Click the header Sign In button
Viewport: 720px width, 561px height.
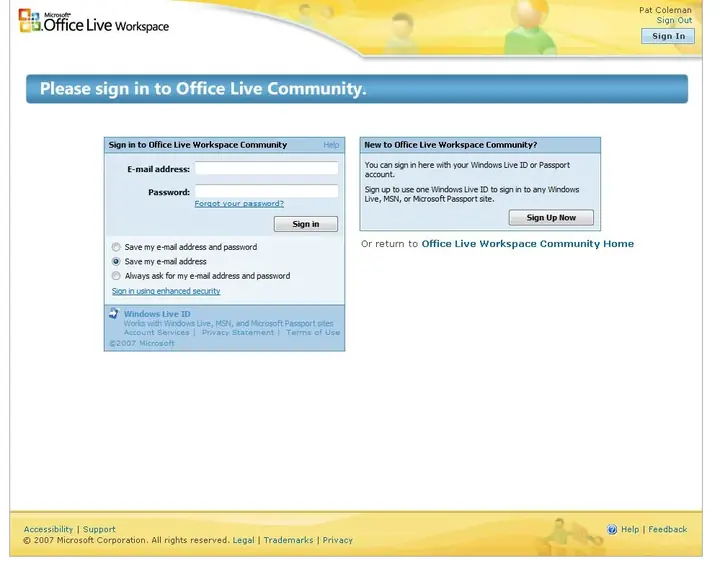pyautogui.click(x=668, y=36)
